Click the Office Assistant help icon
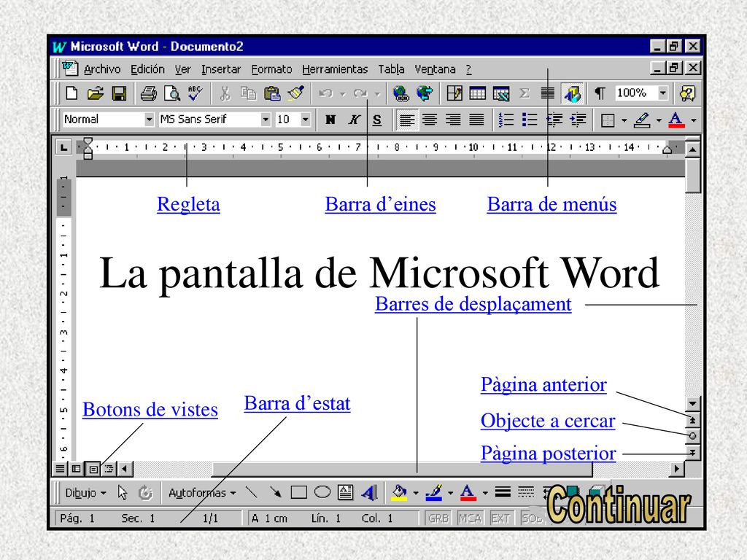This screenshot has width=747, height=560. [688, 93]
